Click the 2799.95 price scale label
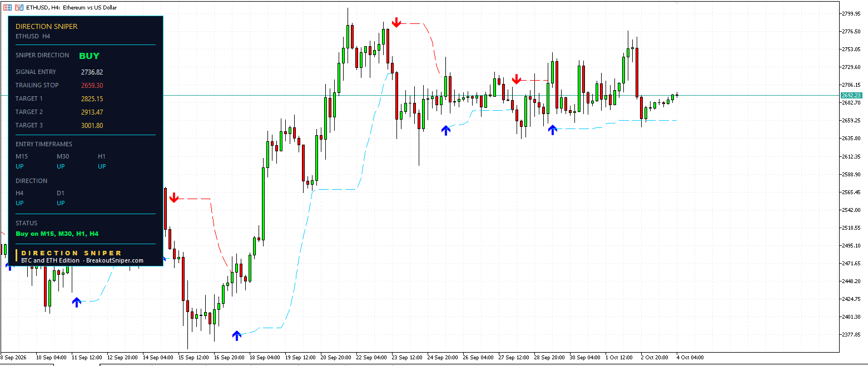This screenshot has width=868, height=366. [851, 13]
